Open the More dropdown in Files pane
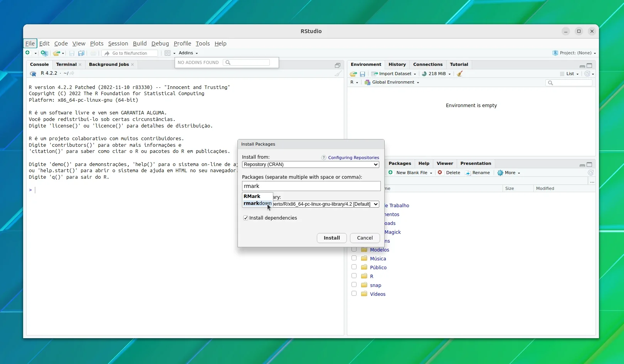The width and height of the screenshot is (624, 364). coord(509,173)
